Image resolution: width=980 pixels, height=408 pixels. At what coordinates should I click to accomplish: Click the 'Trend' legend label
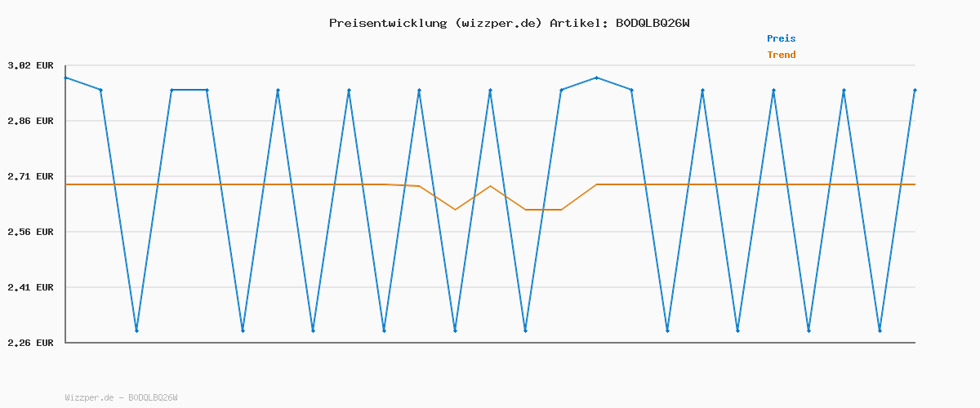point(781,55)
